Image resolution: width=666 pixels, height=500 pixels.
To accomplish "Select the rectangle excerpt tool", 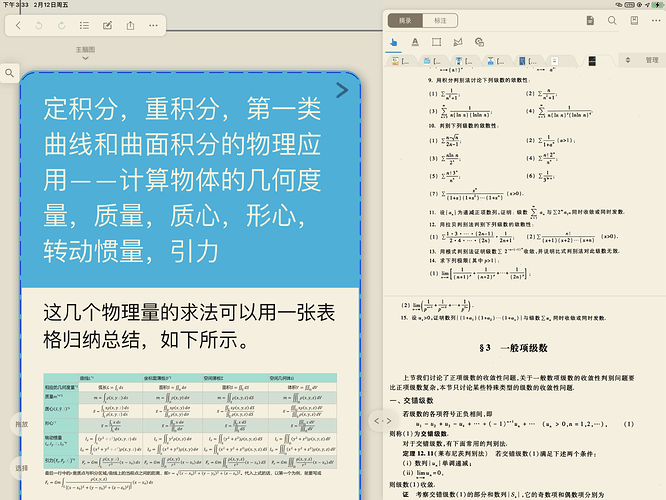I will [x=436, y=42].
